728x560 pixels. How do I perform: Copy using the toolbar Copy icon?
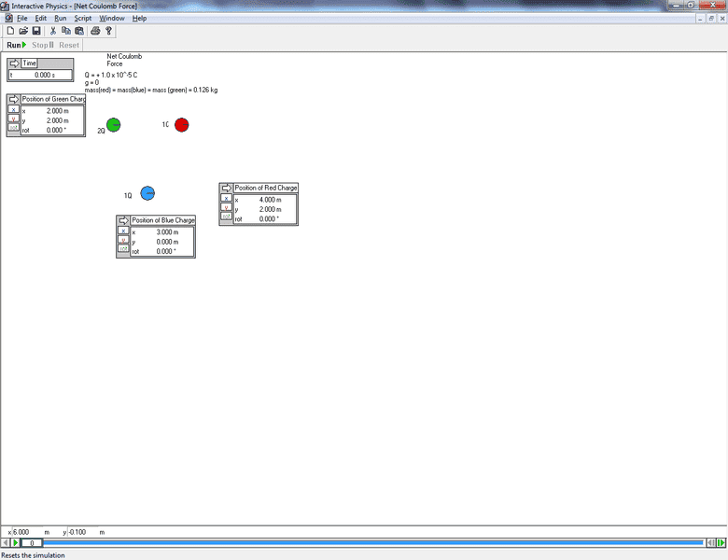tap(66, 31)
